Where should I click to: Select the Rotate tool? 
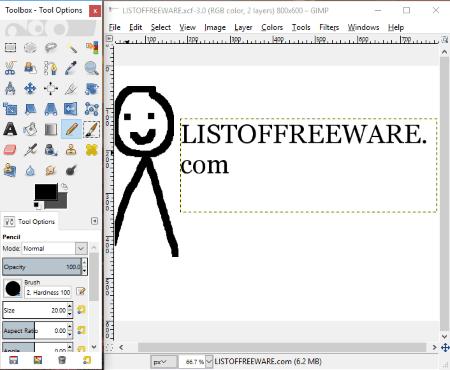92,89
